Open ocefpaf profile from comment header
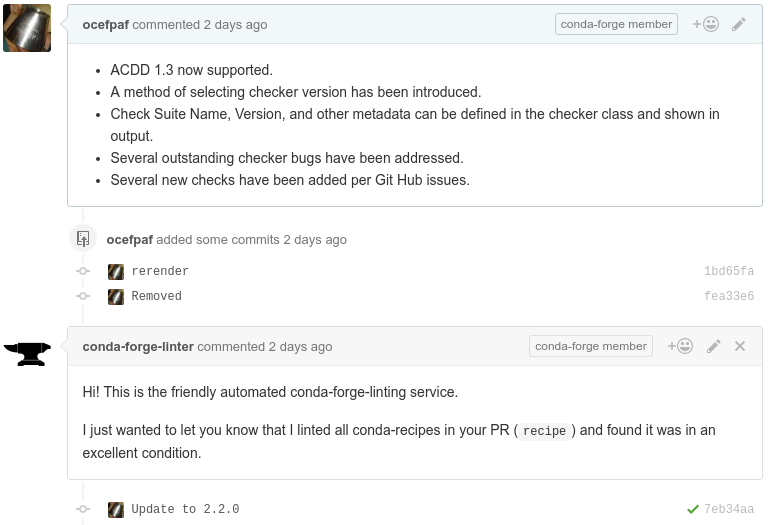The image size is (769, 525). pyautogui.click(x=105, y=25)
